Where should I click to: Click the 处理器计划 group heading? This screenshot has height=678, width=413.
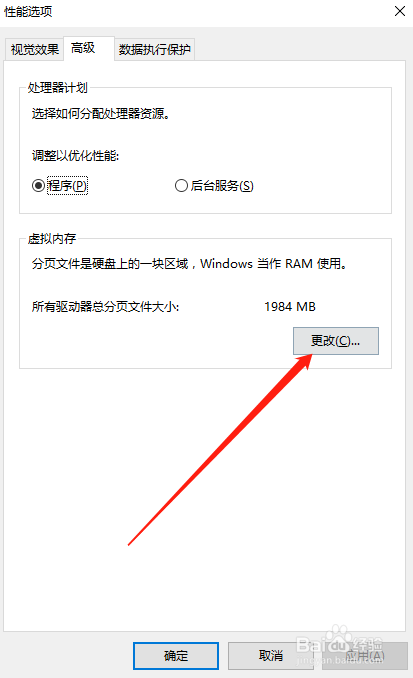point(58,88)
